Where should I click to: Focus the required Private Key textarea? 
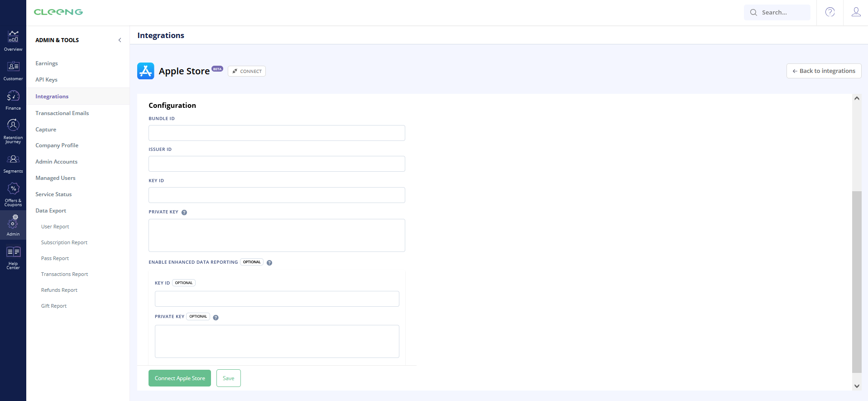click(277, 236)
